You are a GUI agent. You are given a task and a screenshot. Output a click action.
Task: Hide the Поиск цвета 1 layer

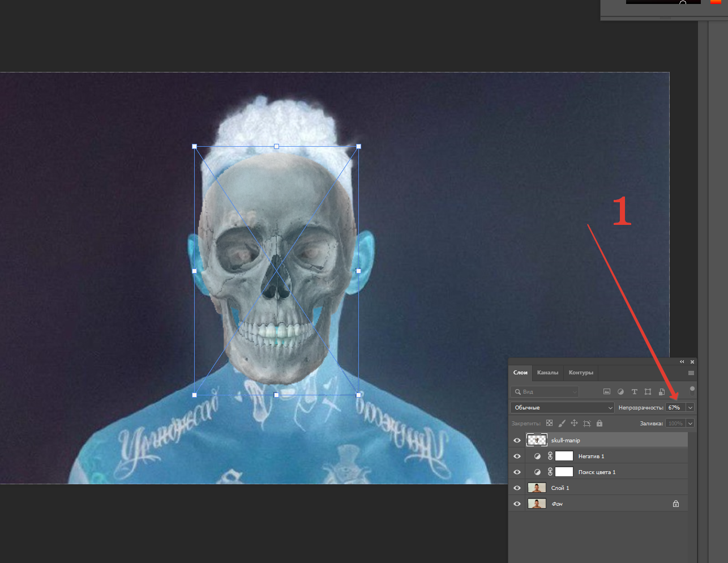point(517,472)
